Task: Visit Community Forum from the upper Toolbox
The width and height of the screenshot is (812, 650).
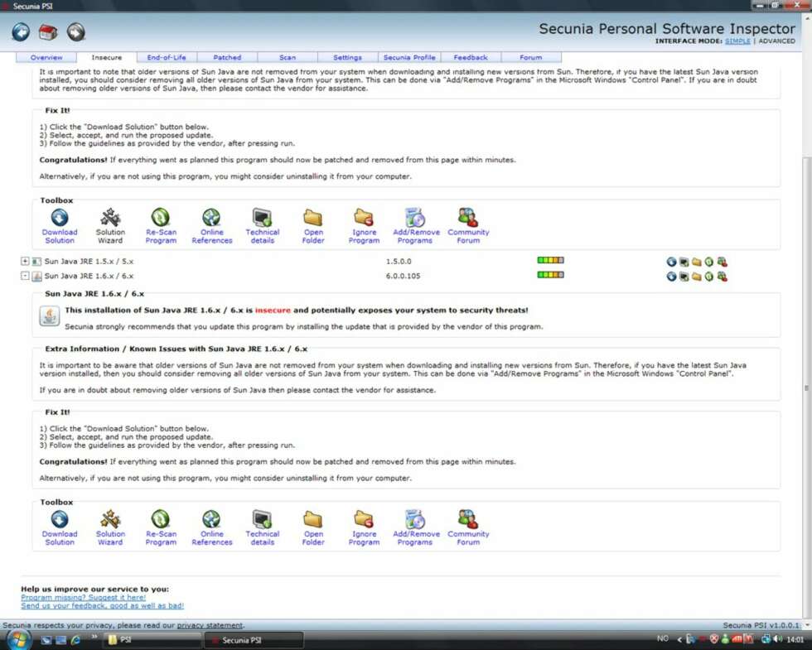Action: [468, 226]
